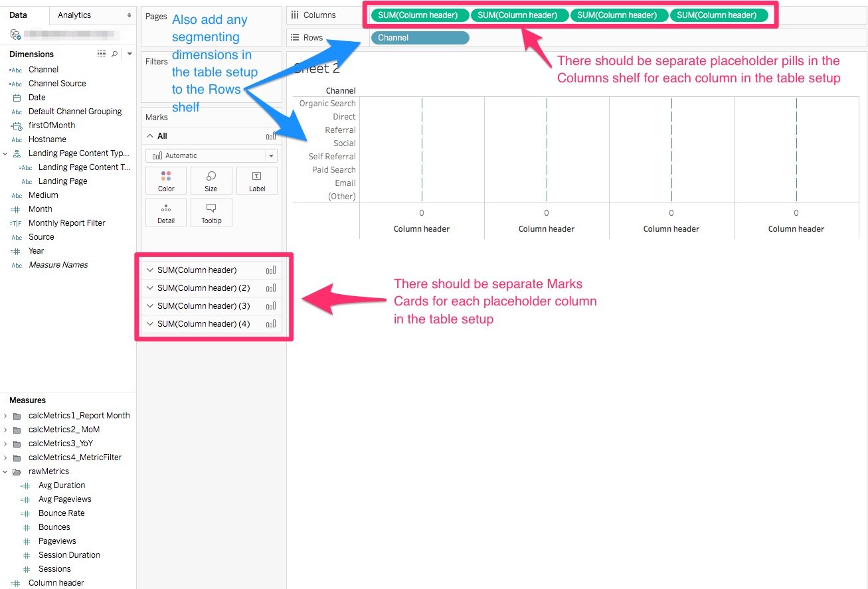
Task: Expand the SUM(Column header) (3) marks card
Action: (x=149, y=305)
